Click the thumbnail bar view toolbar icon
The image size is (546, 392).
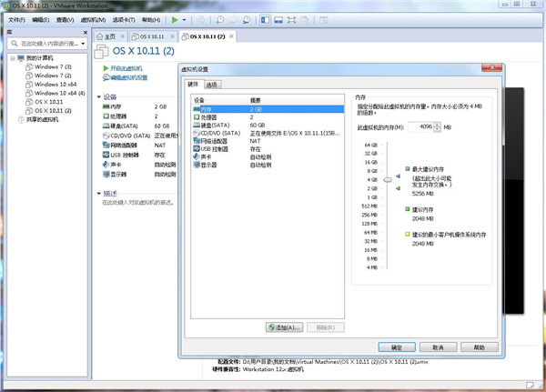[278, 20]
